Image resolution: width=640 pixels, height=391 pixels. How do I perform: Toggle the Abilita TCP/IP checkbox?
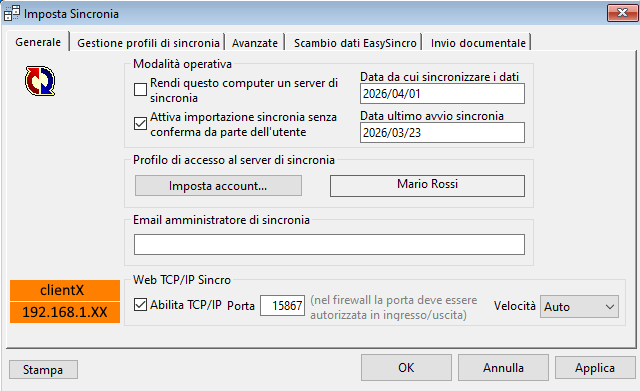(140, 304)
